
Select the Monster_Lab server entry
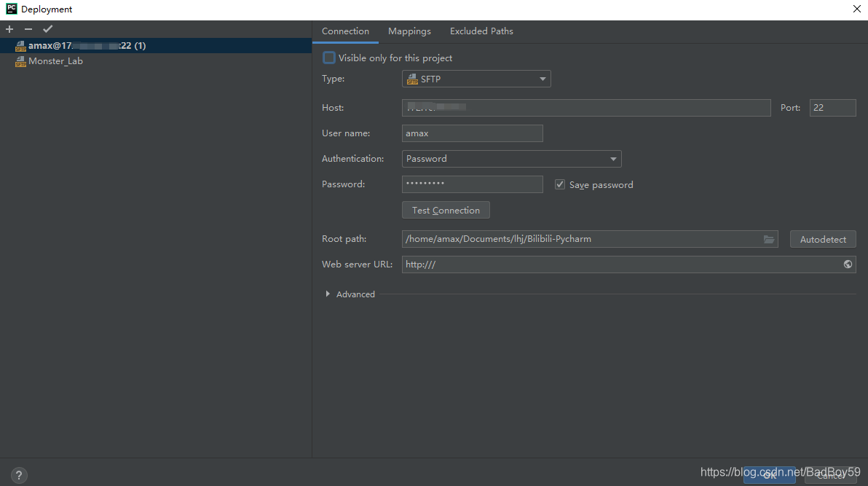(156, 61)
